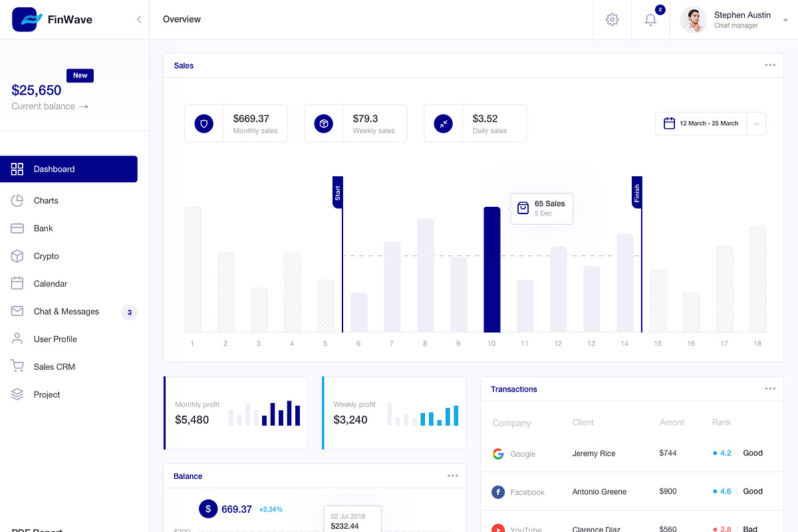Open notifications bell icon
This screenshot has width=798, height=532.
pyautogui.click(x=650, y=19)
